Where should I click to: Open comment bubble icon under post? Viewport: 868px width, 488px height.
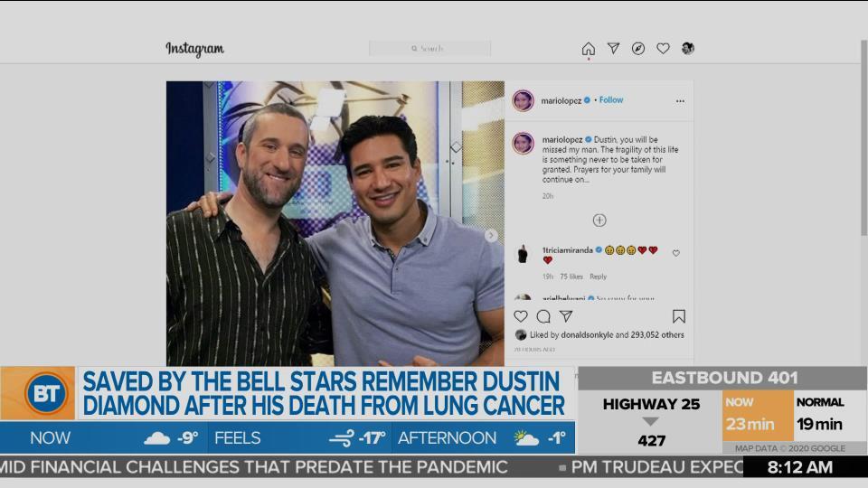[543, 316]
